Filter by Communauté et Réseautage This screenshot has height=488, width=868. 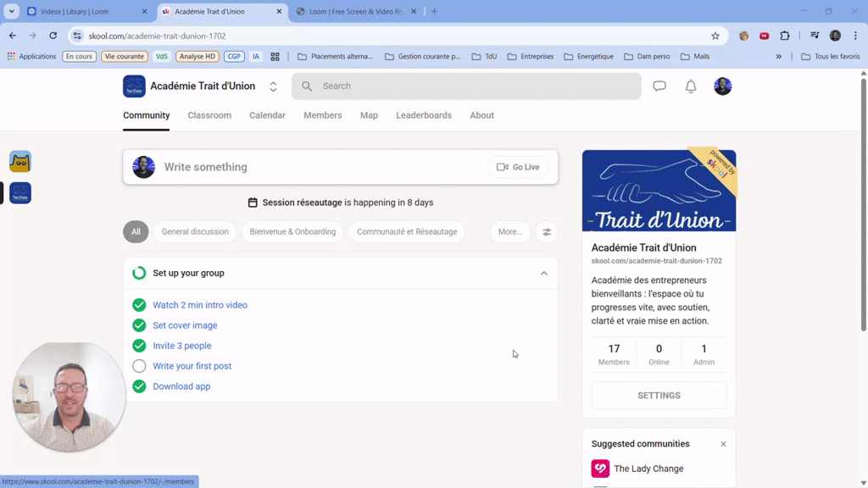tap(407, 232)
